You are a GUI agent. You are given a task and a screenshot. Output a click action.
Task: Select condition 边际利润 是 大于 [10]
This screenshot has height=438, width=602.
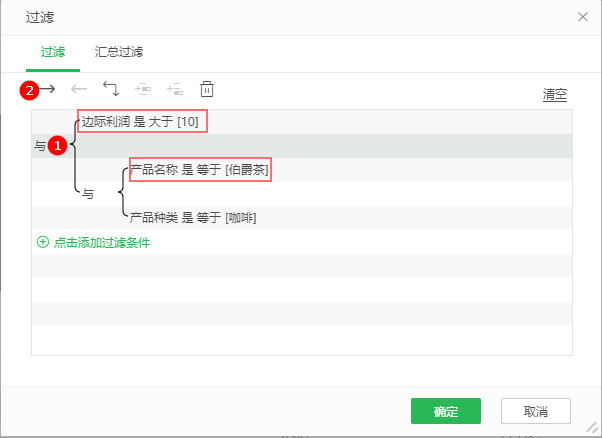(x=140, y=122)
